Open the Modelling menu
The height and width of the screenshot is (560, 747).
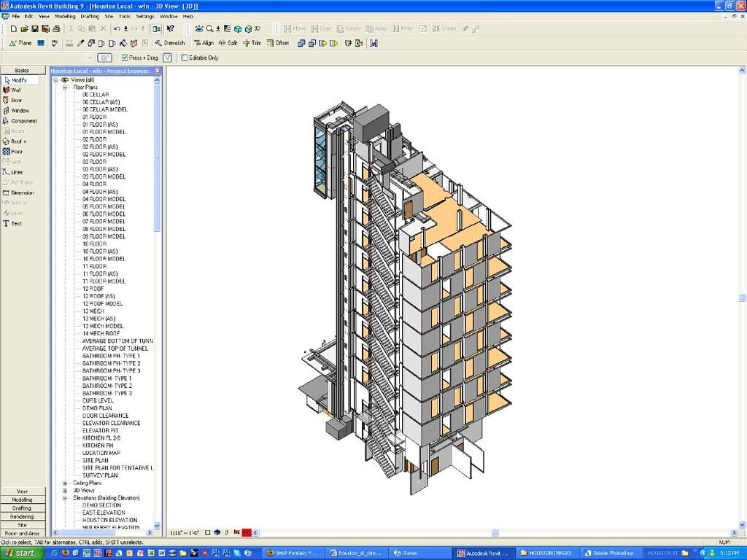[65, 16]
